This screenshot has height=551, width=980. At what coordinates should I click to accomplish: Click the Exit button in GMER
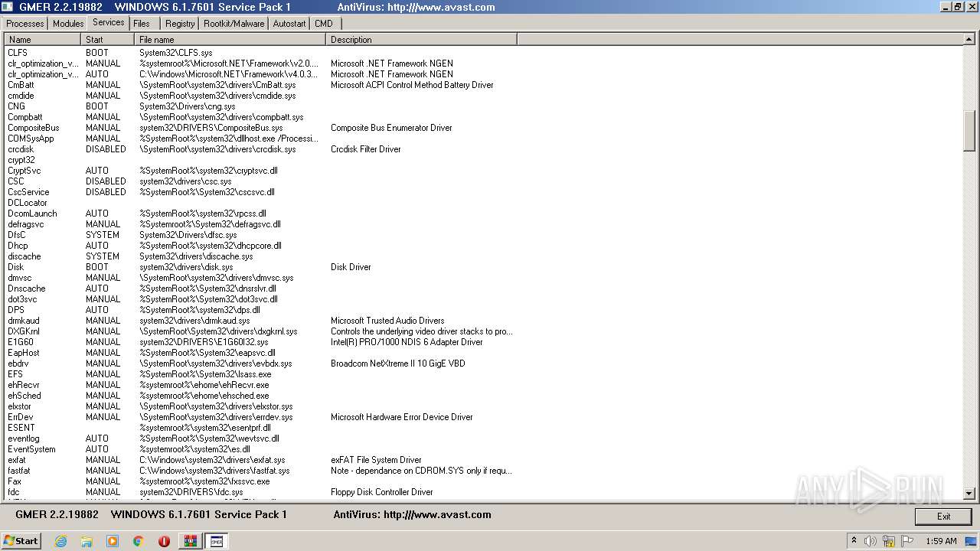943,517
